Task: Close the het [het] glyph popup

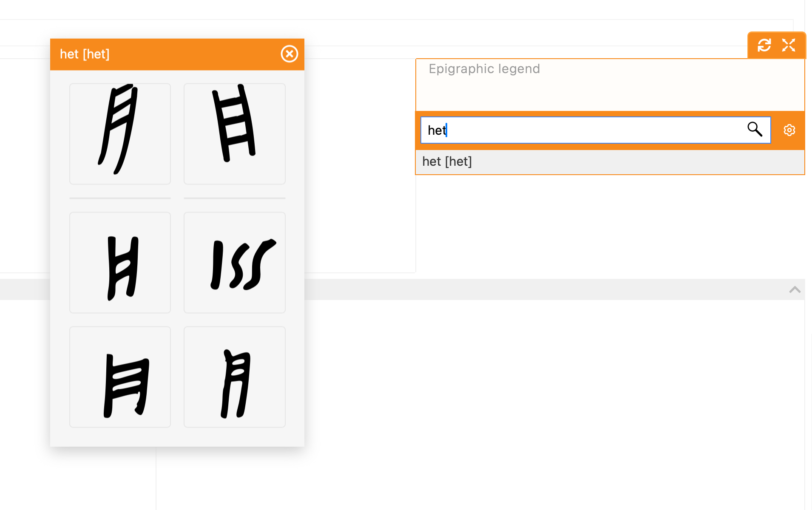Action: click(x=289, y=54)
